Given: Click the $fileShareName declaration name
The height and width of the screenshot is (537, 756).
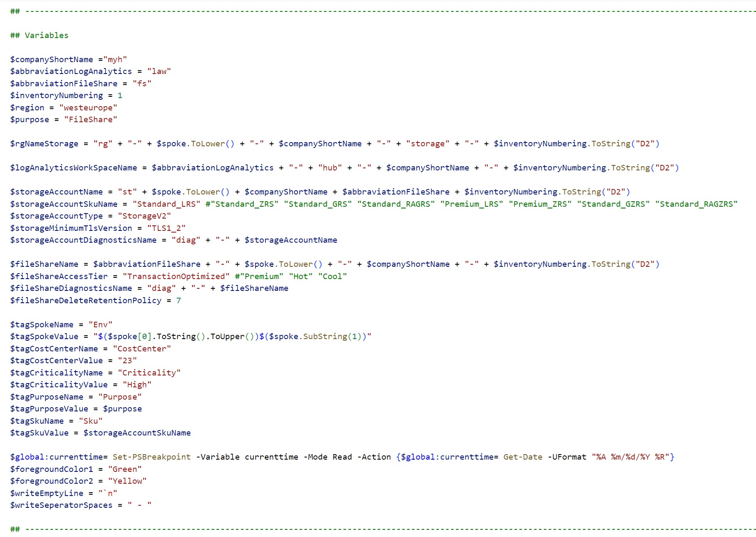Looking at the screenshot, I should (x=44, y=264).
